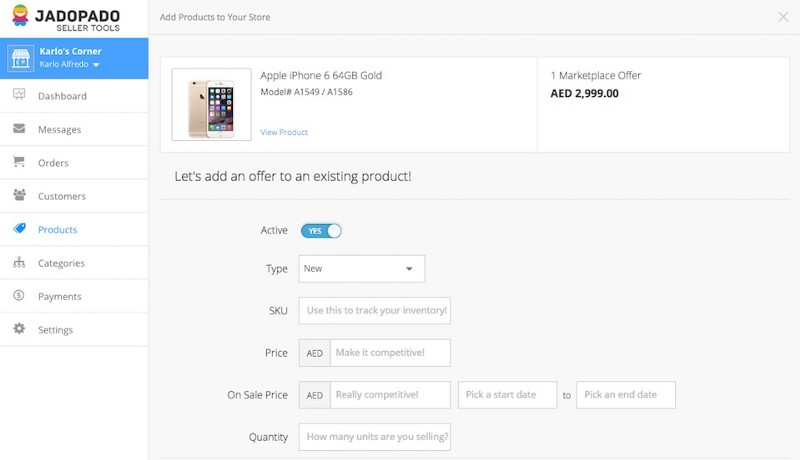The height and width of the screenshot is (460, 800).
Task: Click the SKU input field
Action: click(374, 311)
